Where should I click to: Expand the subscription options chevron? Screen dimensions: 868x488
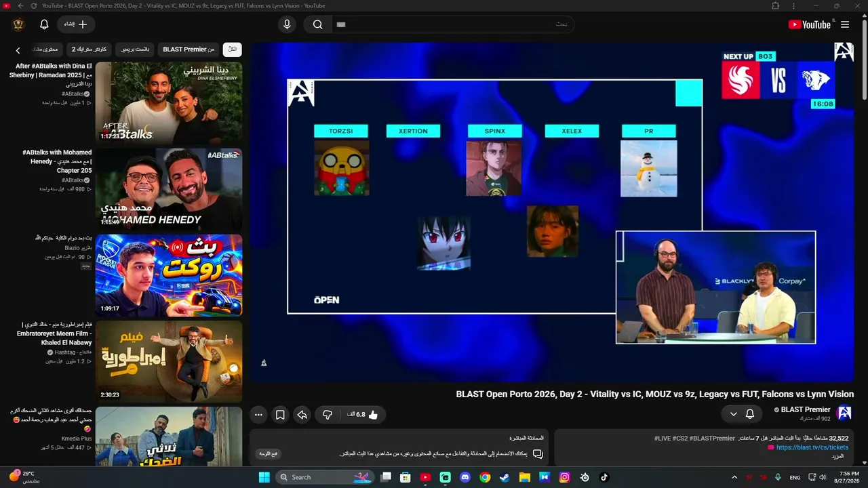pyautogui.click(x=733, y=414)
